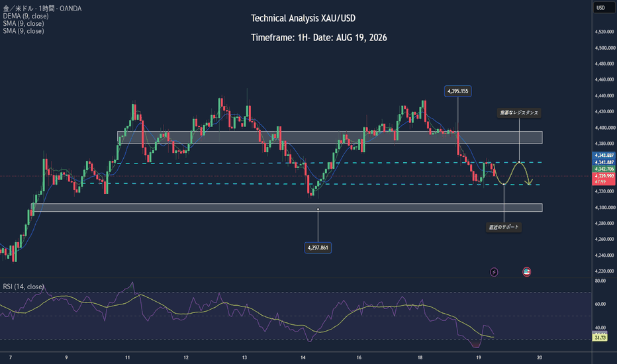Image resolution: width=617 pixels, height=364 pixels.
Task: Open the US flag economic event icon
Action: click(x=526, y=272)
